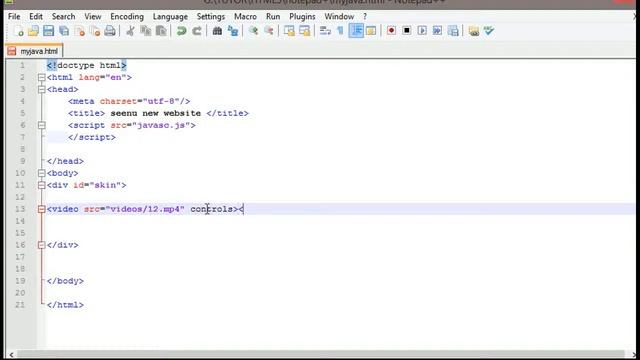Viewport: 640px width, 360px height.
Task: Stop macro recording with the black square
Action: tap(407, 31)
